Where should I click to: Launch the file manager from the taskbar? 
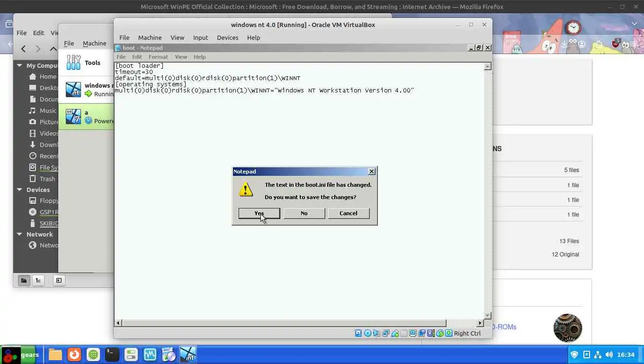tap(55, 355)
